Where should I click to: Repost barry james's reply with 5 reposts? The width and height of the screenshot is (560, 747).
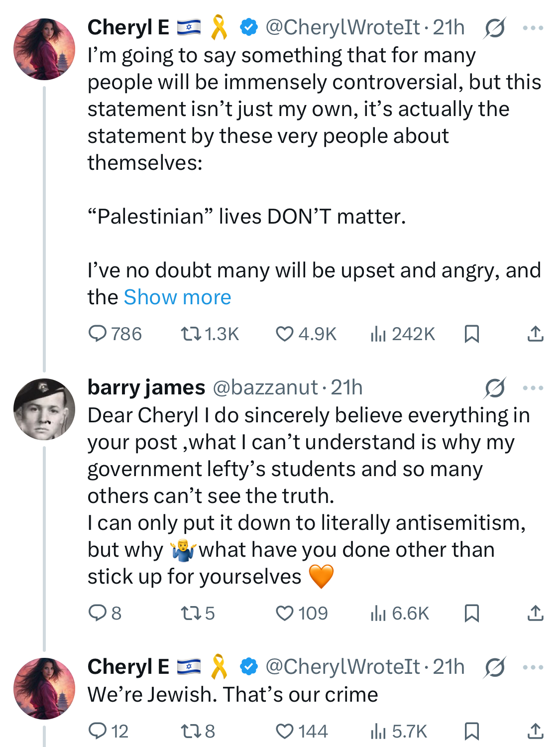198,613
